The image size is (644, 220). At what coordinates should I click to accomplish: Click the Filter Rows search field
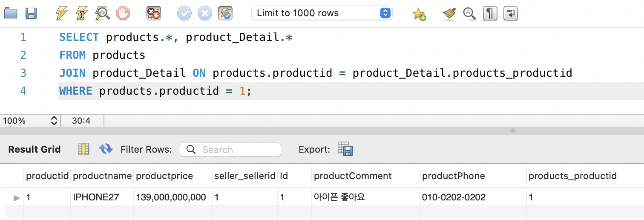point(230,150)
